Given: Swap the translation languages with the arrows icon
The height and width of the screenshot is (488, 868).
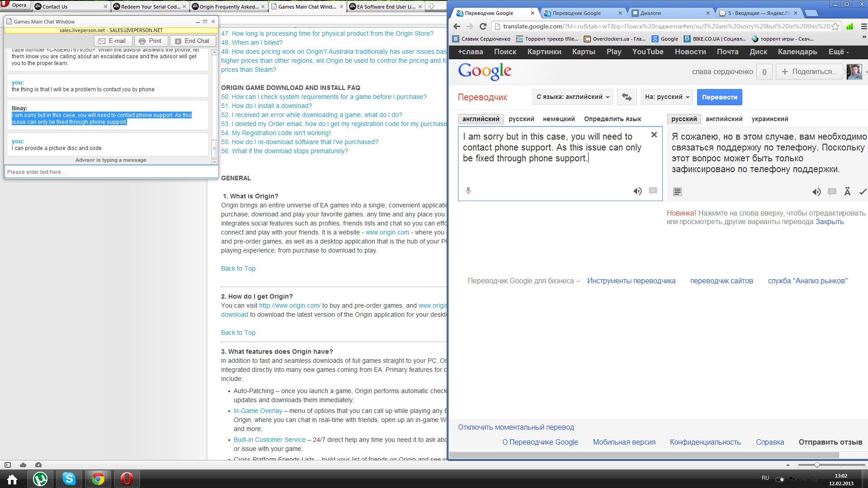Looking at the screenshot, I should [x=627, y=97].
